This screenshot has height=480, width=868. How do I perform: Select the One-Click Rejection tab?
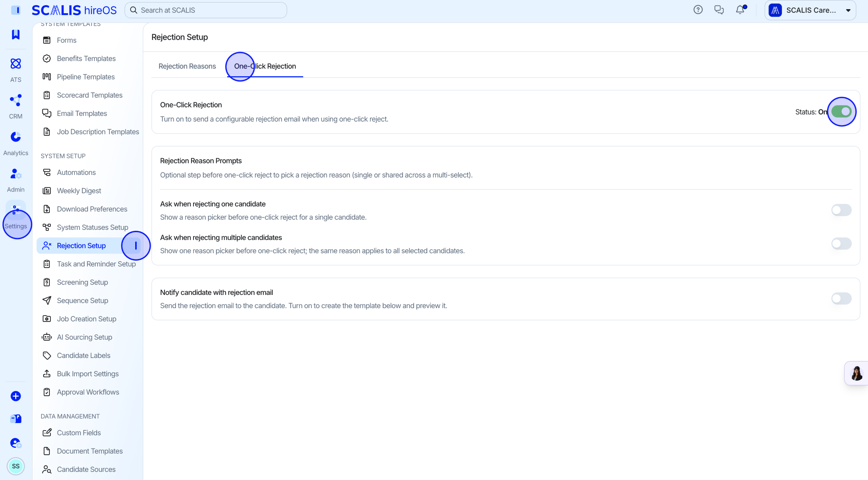tap(265, 66)
